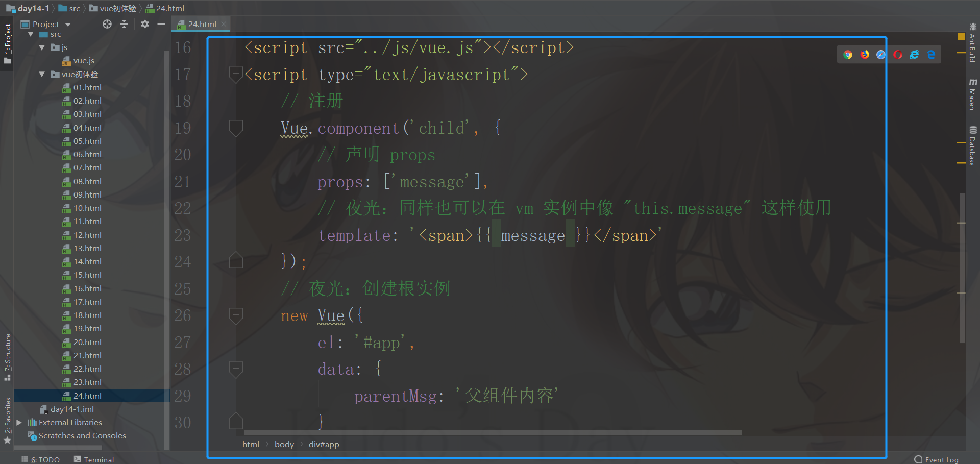
Task: Click vue初体验 breadcrumb in navigation bar
Action: pos(113,8)
